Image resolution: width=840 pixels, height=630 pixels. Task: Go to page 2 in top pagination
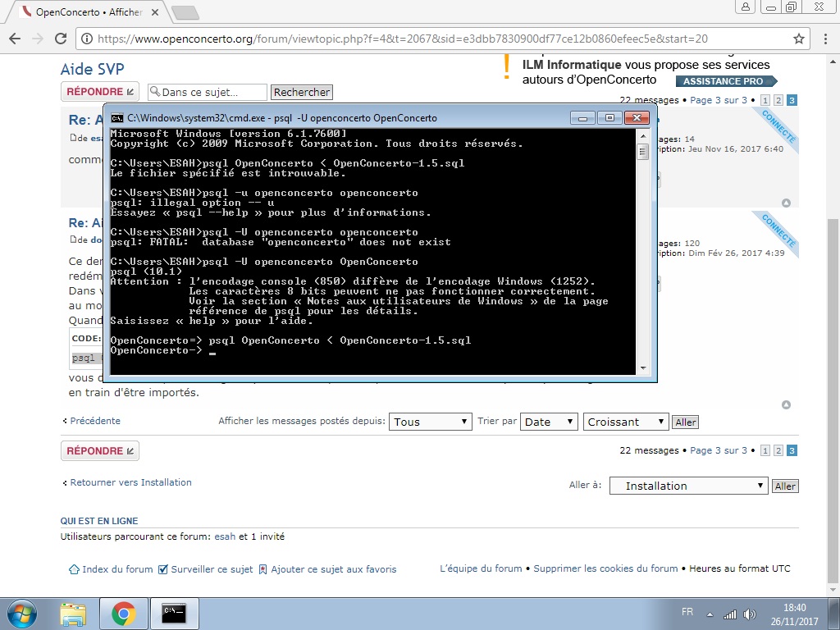point(778,100)
